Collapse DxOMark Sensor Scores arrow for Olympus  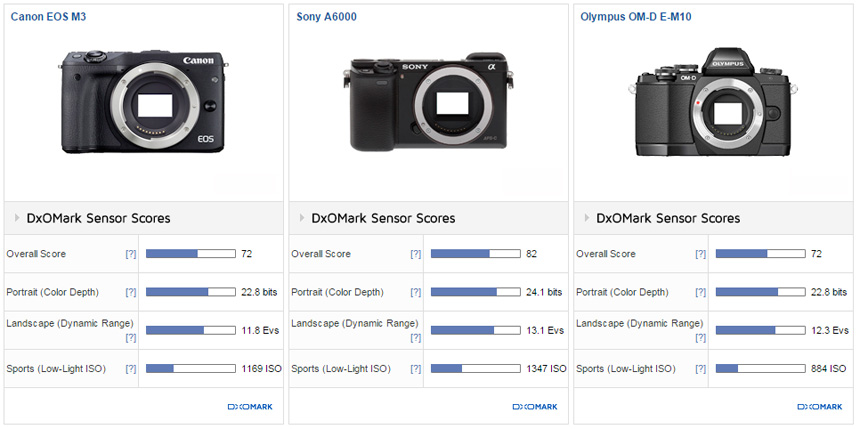587,218
